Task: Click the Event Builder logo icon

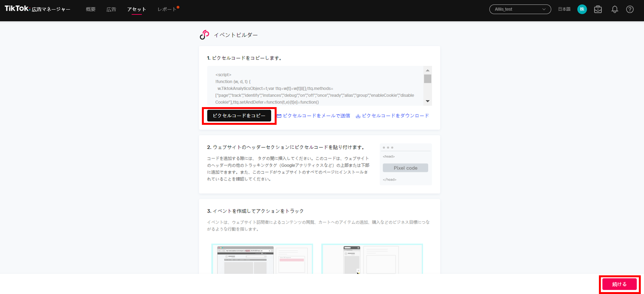Action: (x=204, y=35)
